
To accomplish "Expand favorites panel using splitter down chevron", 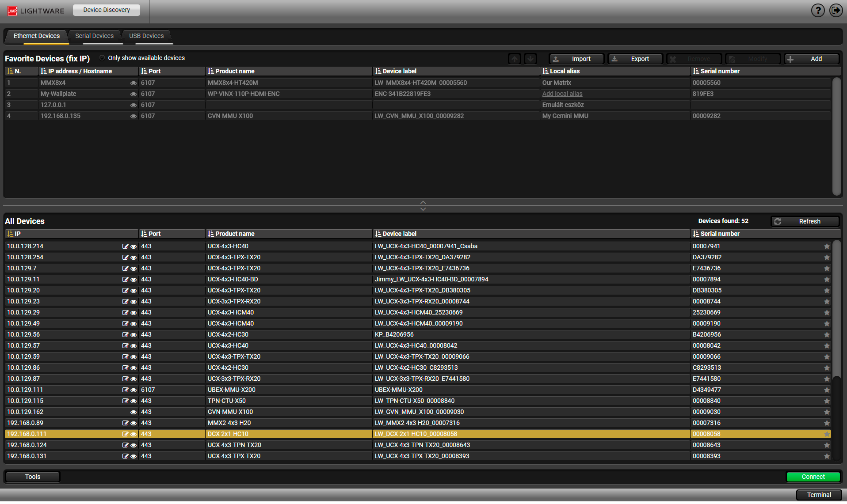I will 423,209.
